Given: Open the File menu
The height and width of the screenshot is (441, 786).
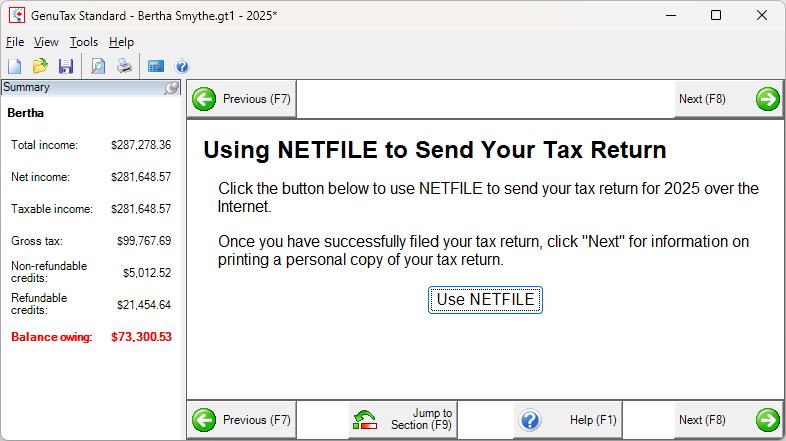Looking at the screenshot, I should [x=15, y=42].
